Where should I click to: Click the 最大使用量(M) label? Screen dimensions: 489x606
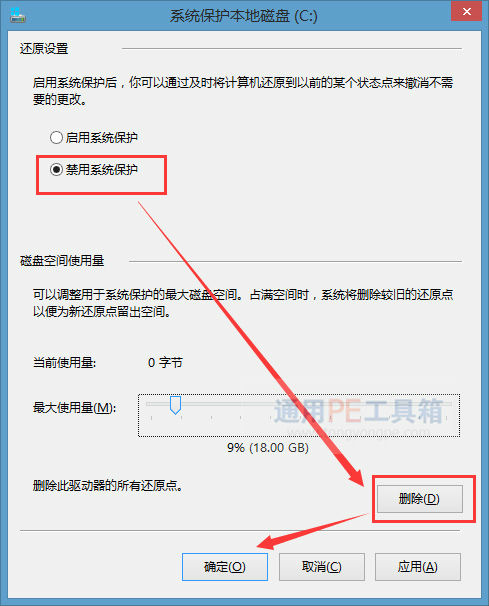tap(74, 407)
